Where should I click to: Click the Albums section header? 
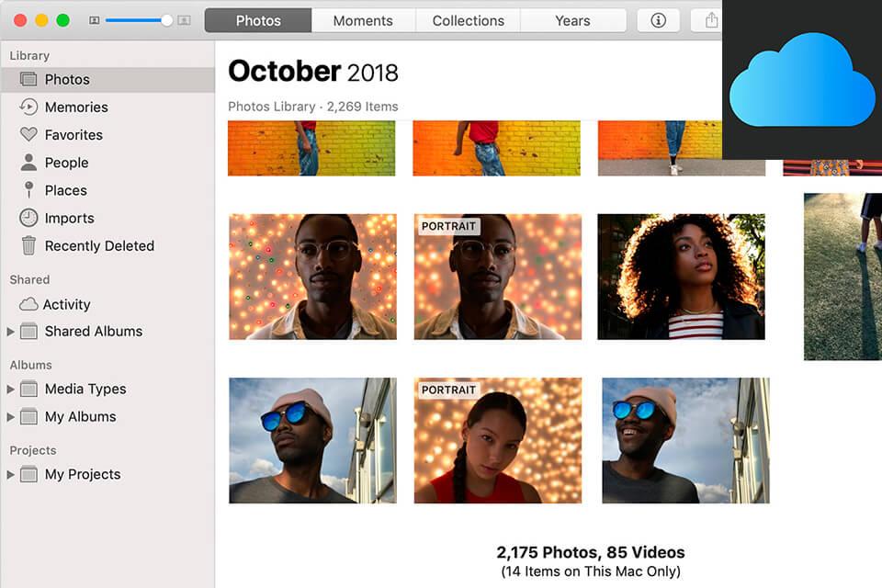pos(30,365)
